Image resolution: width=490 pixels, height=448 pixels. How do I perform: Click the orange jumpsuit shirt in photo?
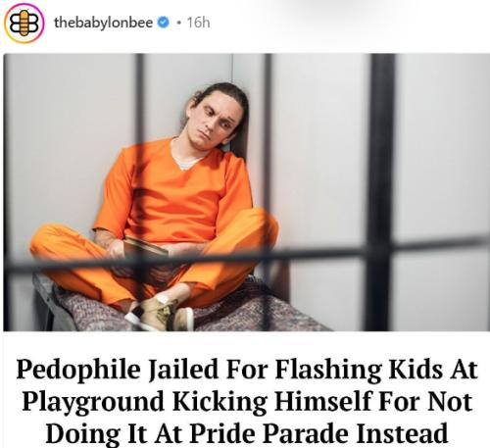click(x=173, y=191)
